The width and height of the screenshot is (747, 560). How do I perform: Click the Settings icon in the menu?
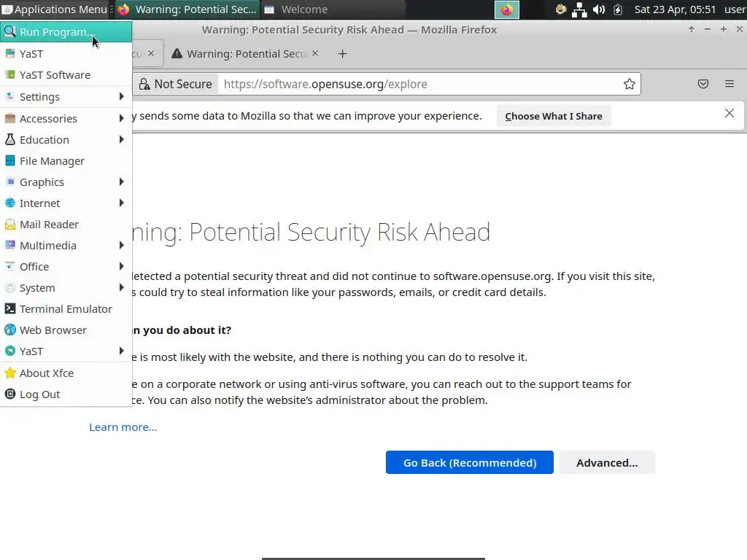[x=10, y=97]
